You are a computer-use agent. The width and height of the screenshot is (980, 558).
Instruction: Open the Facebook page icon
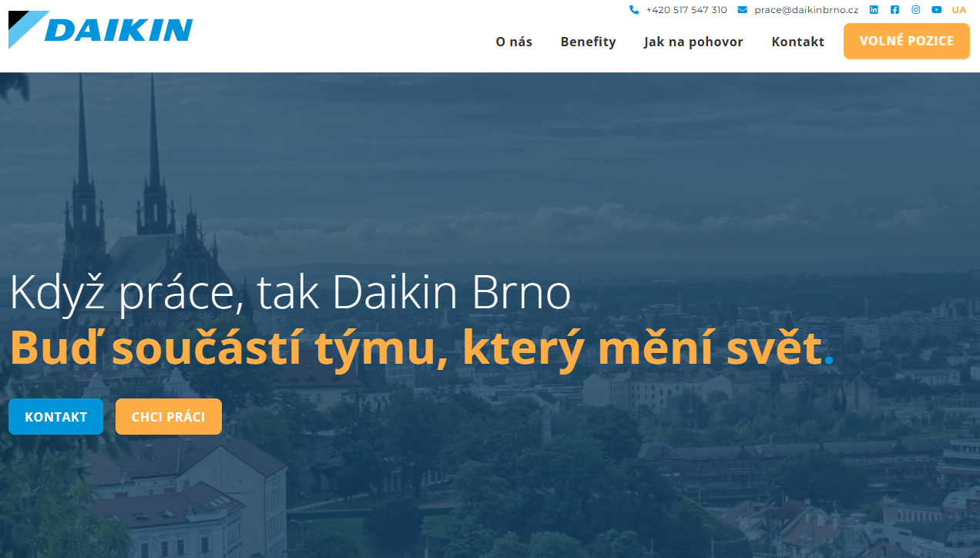click(x=894, y=10)
